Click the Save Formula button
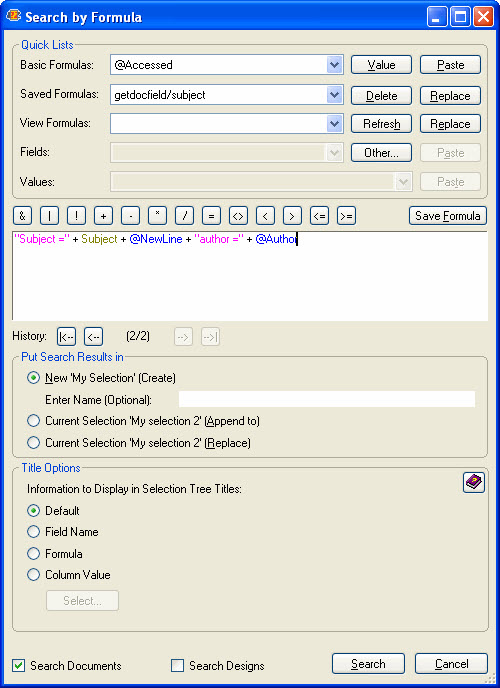This screenshot has width=500, height=688. (x=448, y=215)
